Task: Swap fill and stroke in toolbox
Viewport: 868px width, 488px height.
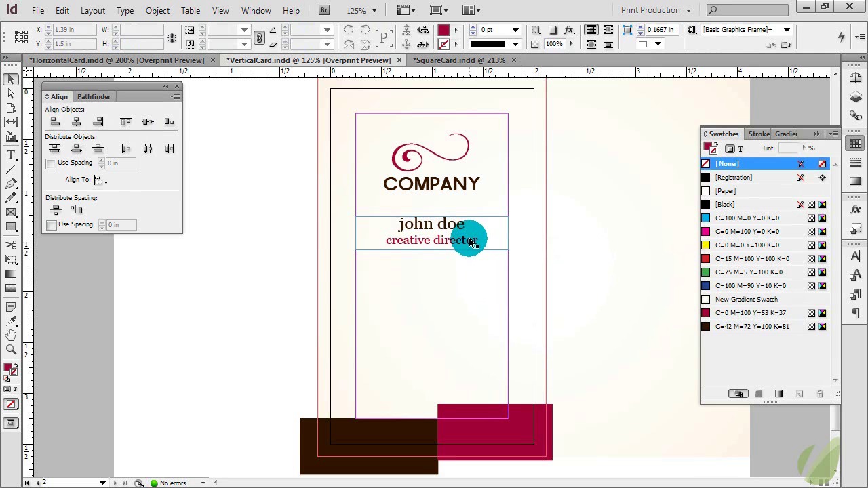Action: point(15,365)
